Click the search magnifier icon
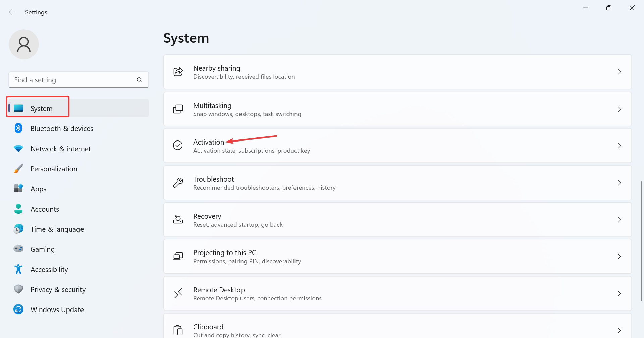The height and width of the screenshot is (338, 644). coord(140,80)
